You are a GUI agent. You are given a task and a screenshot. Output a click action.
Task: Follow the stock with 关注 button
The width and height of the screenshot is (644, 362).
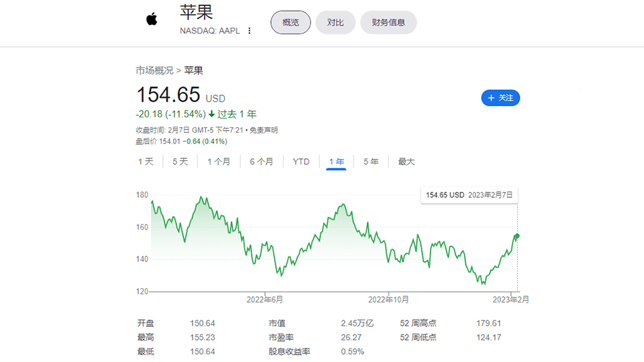(500, 98)
